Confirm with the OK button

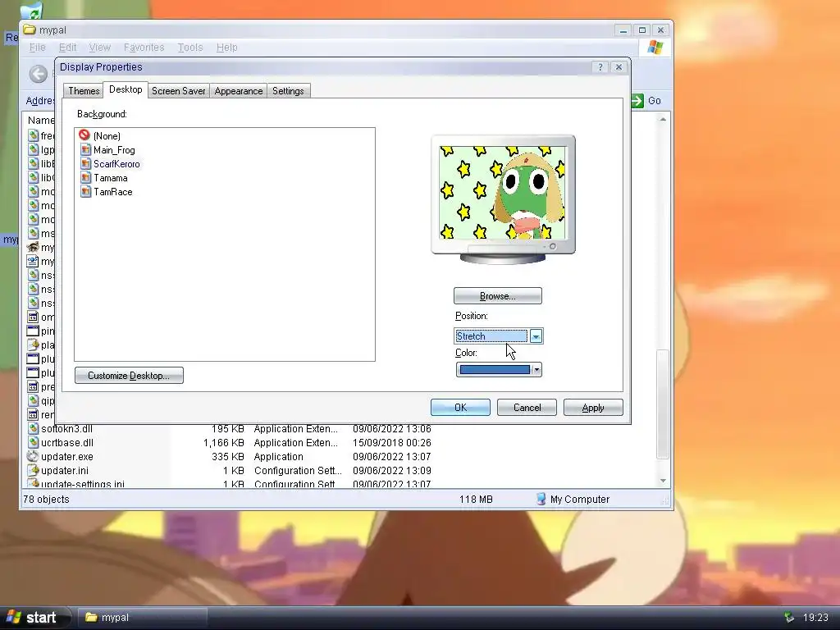click(460, 408)
